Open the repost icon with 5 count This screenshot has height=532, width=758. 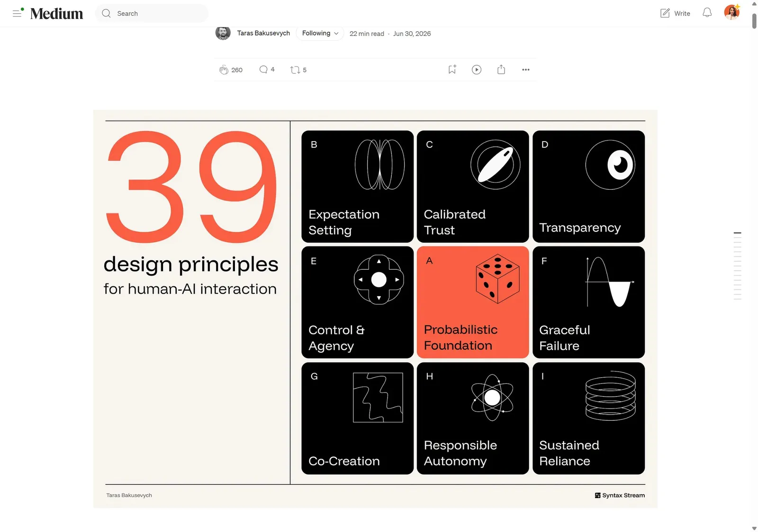pyautogui.click(x=298, y=70)
